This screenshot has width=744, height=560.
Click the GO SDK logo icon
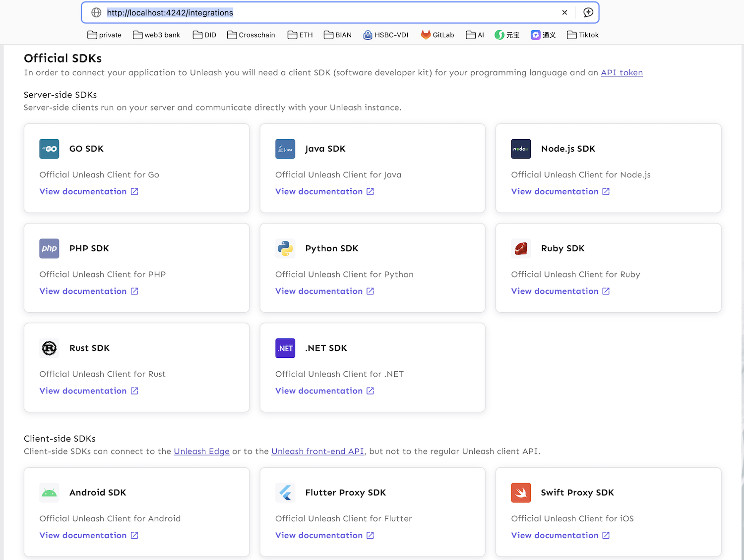pyautogui.click(x=49, y=149)
